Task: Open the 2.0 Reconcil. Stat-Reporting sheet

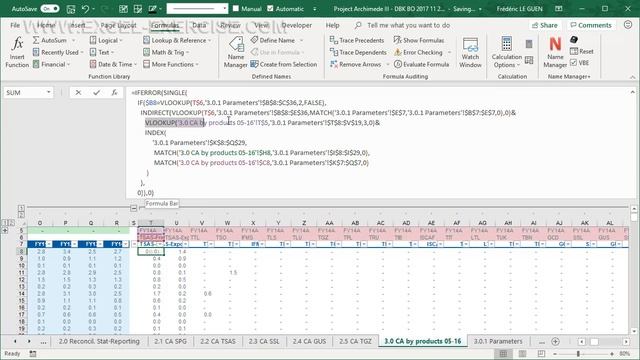Action: click(x=99, y=341)
